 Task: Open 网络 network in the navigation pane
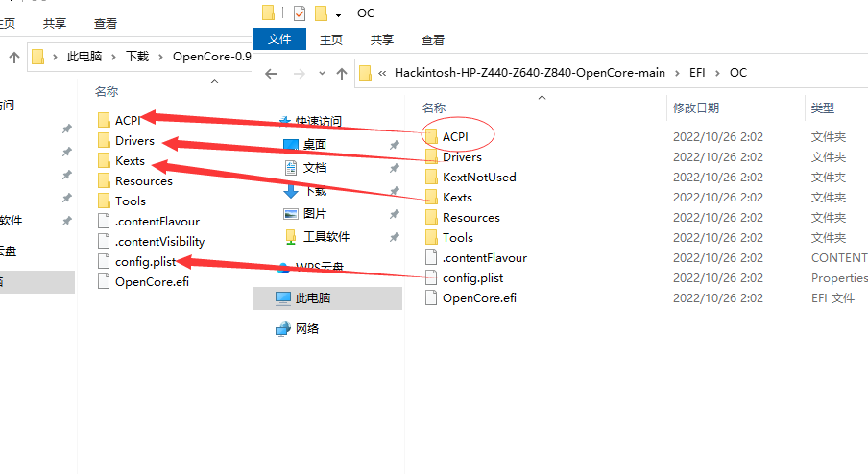pyautogui.click(x=307, y=328)
